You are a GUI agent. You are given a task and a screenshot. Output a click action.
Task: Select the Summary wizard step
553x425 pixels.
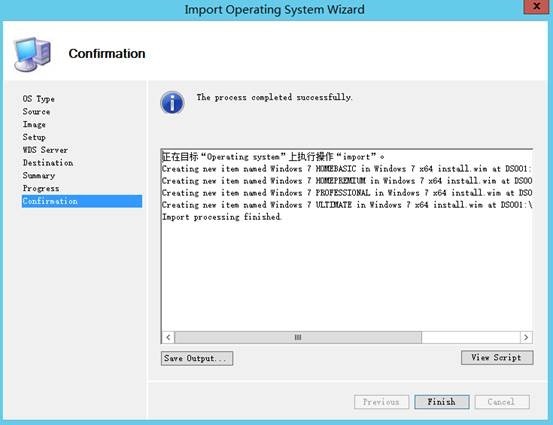click(39, 175)
